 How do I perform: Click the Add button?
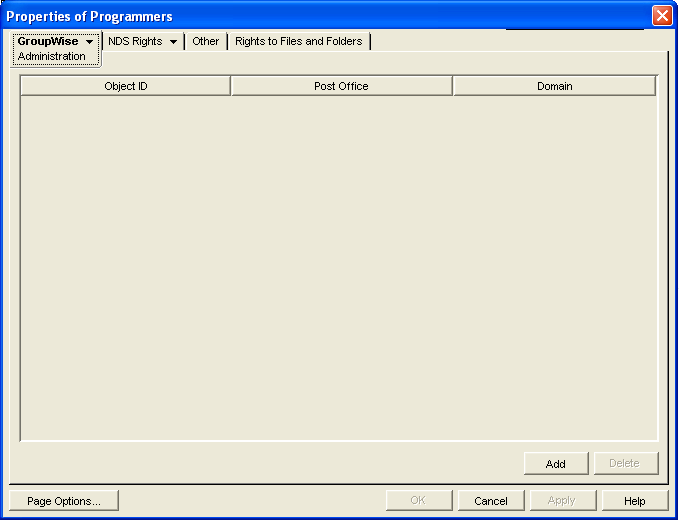click(556, 463)
